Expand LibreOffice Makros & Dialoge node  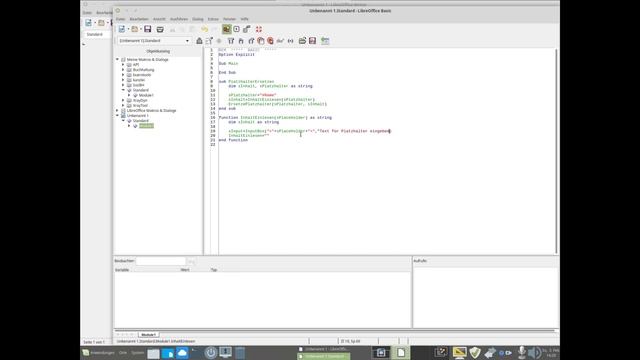pyautogui.click(x=117, y=111)
